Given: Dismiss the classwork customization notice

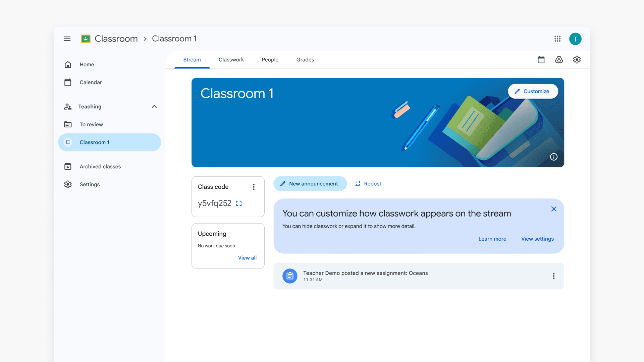Looking at the screenshot, I should 553,209.
